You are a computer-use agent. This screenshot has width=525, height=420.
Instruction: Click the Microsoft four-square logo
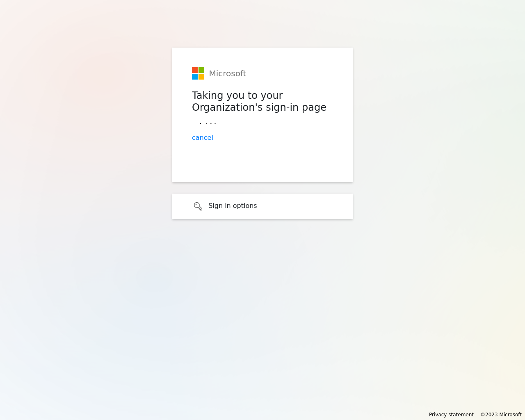[198, 73]
